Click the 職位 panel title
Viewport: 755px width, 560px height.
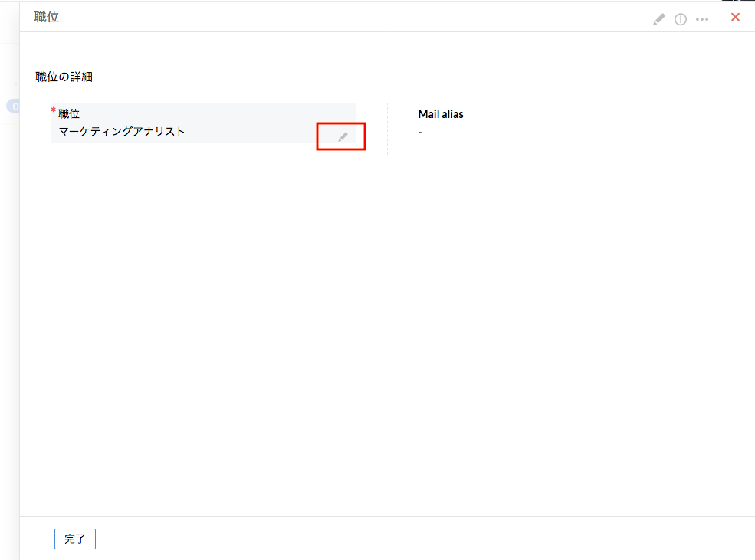47,17
